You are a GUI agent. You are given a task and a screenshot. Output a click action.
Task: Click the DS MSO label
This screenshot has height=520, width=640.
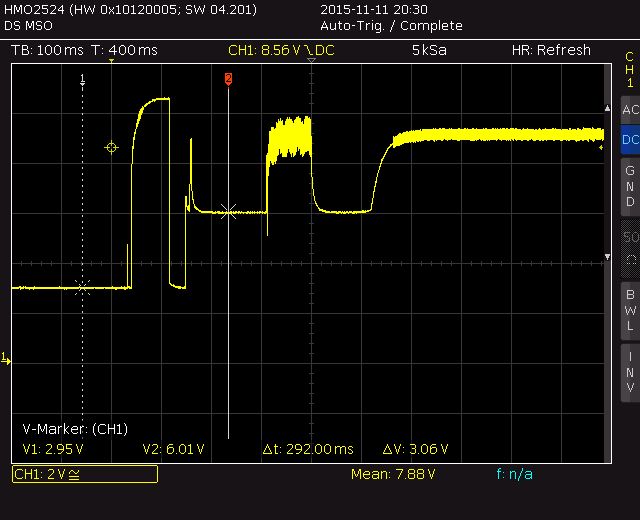(x=28, y=26)
